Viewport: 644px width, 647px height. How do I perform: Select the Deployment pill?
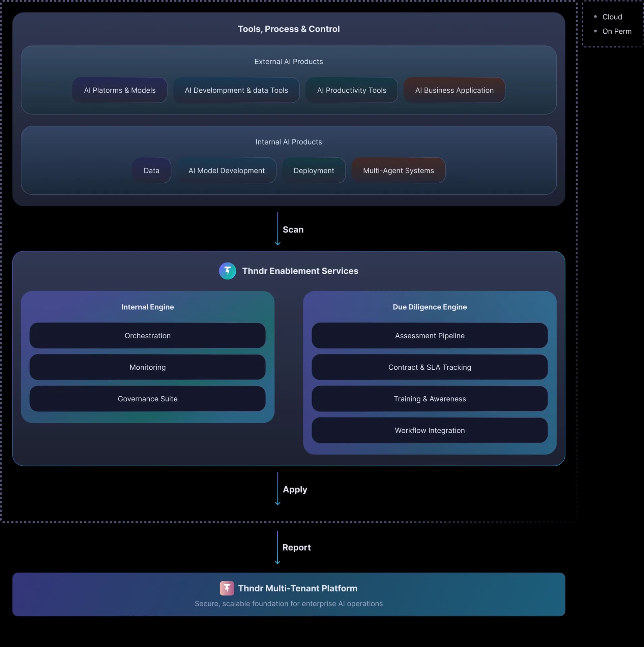coord(314,171)
